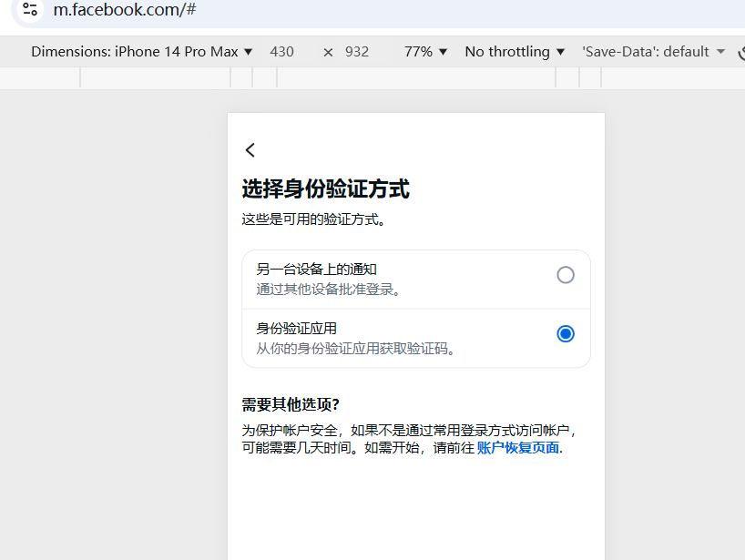Open the Dimensions: iPhone 14 Pro Max dropdown
This screenshot has height=560, width=745.
[x=142, y=52]
